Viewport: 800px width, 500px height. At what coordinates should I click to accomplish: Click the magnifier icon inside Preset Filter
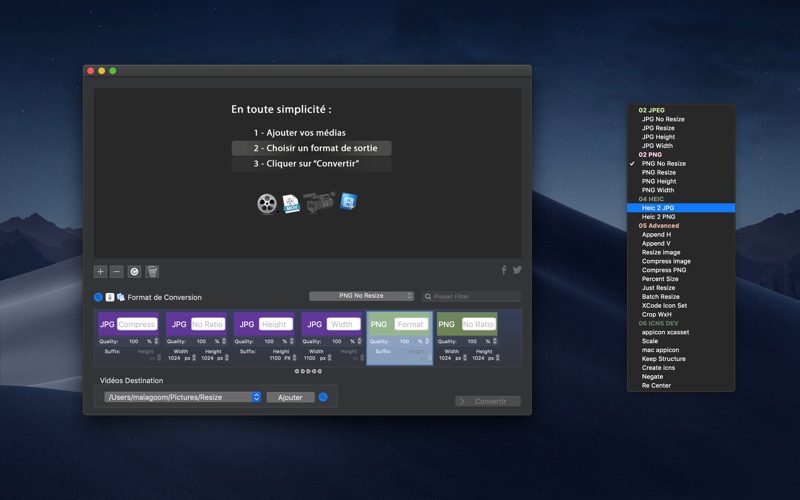tap(428, 296)
